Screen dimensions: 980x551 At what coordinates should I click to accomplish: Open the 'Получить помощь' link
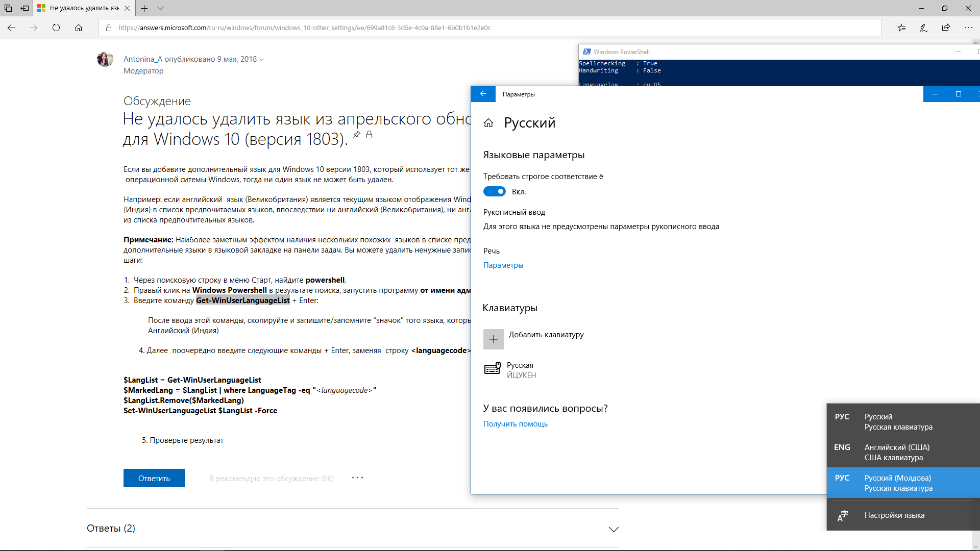pyautogui.click(x=516, y=424)
